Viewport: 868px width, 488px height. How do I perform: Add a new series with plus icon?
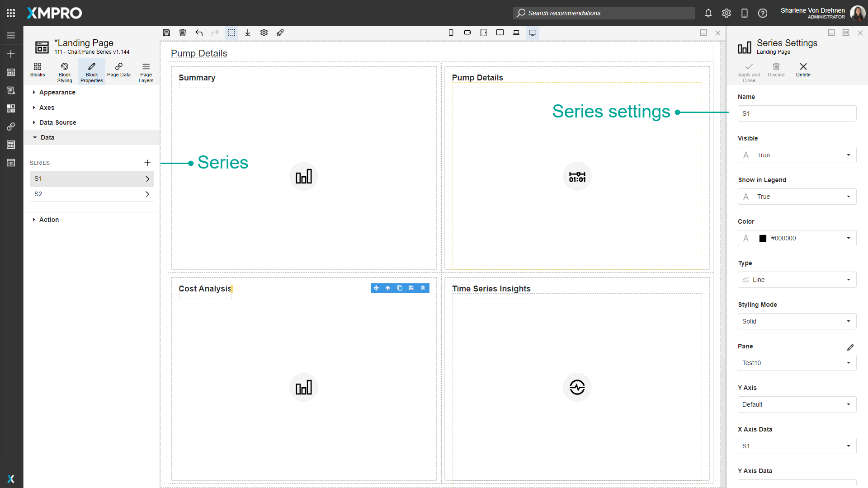(x=147, y=163)
